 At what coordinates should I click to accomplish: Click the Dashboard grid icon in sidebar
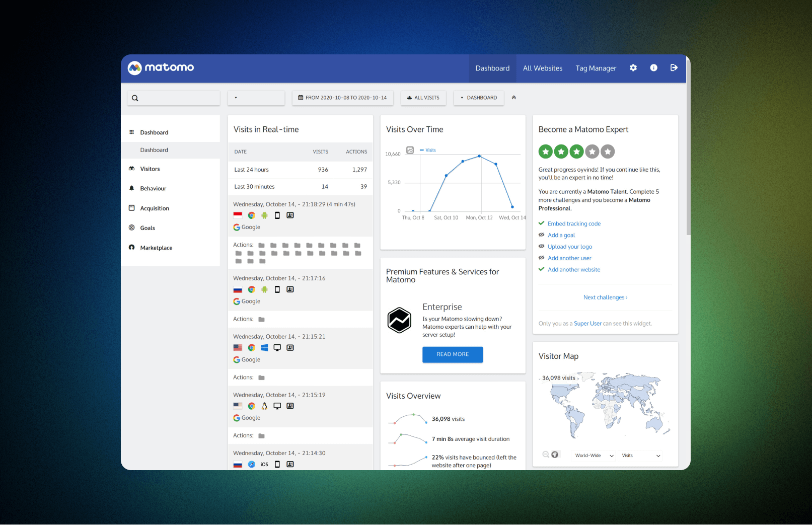[132, 132]
